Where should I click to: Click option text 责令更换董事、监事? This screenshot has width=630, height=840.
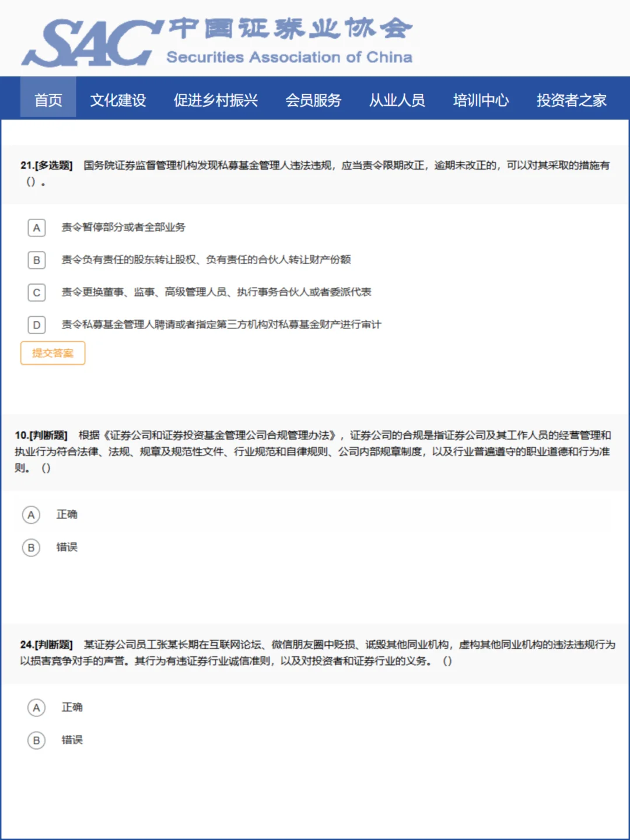[x=216, y=292]
